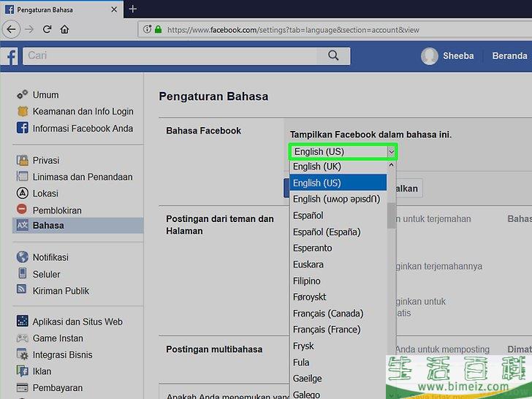Image resolution: width=532 pixels, height=399 pixels.
Task: Click the green padlock security icon
Action: click(158, 29)
